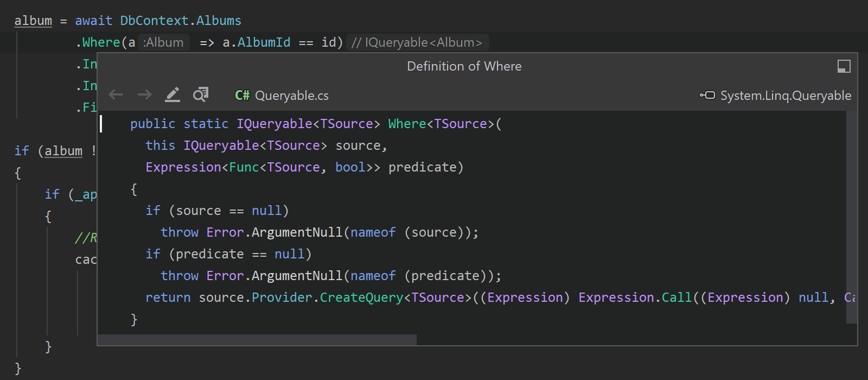
Task: Click the forward navigation arrow in popup
Action: pyautogui.click(x=144, y=95)
